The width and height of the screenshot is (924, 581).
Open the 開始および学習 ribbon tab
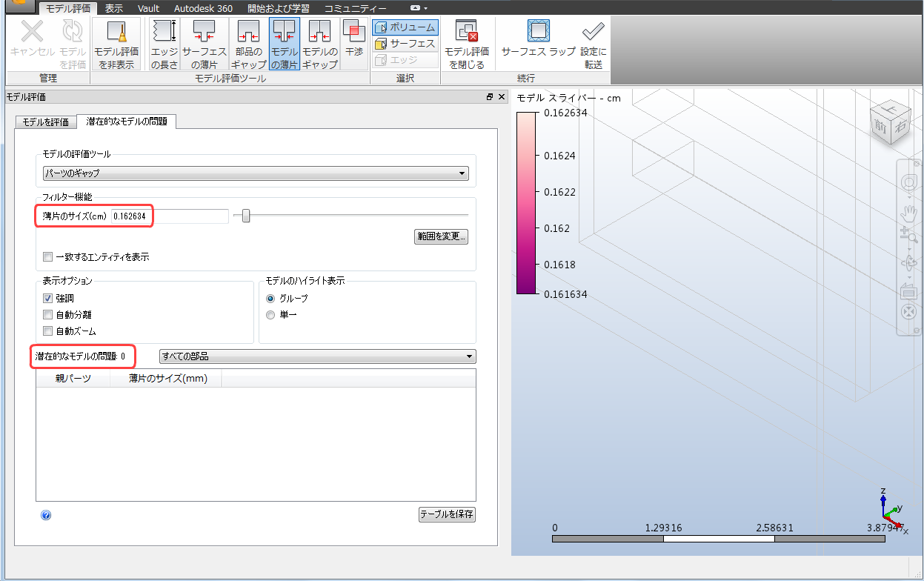point(280,9)
